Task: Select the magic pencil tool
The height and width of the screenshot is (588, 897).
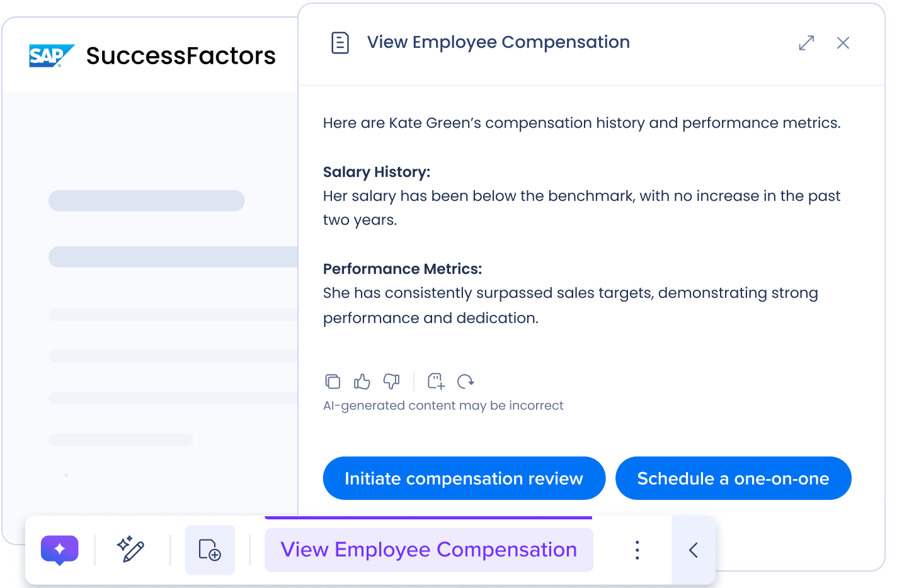Action: pyautogui.click(x=131, y=550)
